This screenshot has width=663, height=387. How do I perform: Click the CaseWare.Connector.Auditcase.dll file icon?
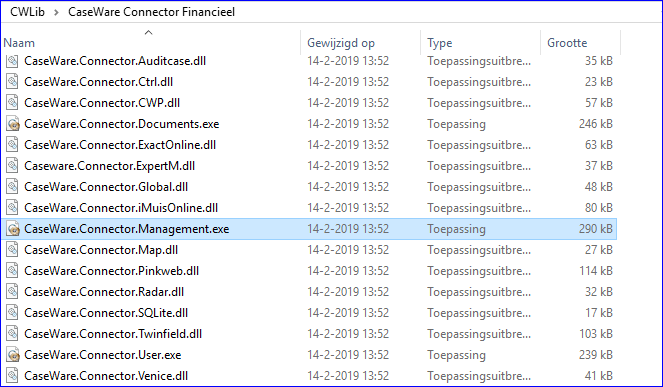pos(12,61)
